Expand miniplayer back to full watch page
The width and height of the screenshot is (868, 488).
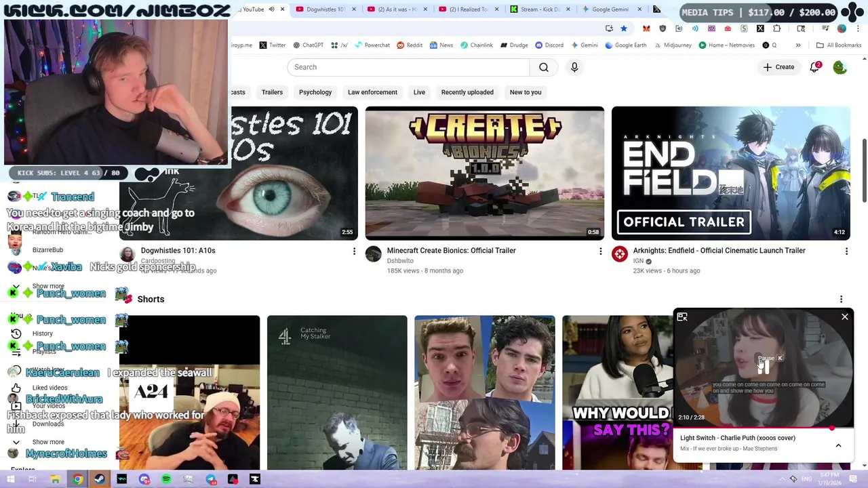point(682,317)
